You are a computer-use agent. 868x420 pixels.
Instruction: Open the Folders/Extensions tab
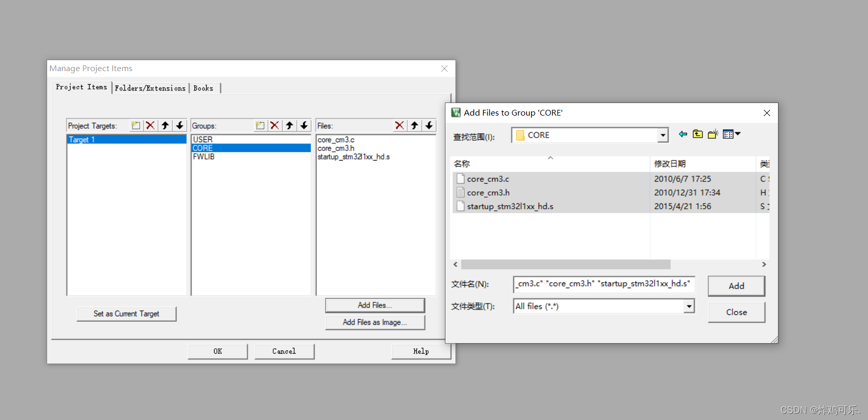click(x=150, y=88)
